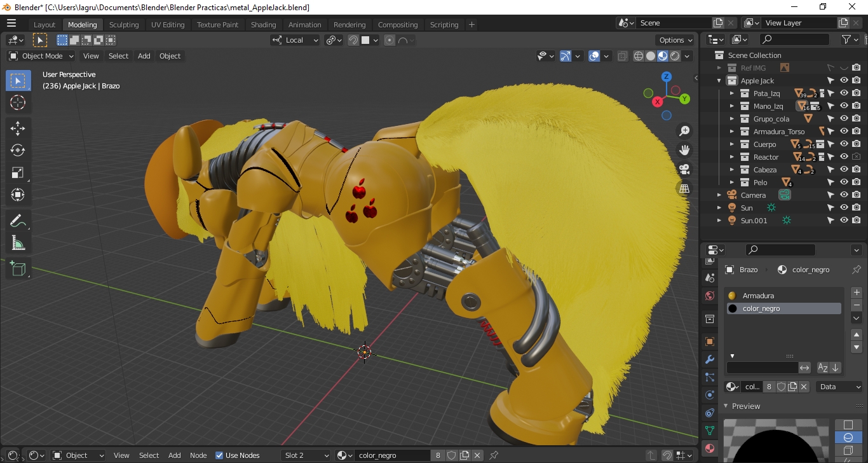This screenshot has width=868, height=463.
Task: Open the Object properties tab
Action: point(710,342)
